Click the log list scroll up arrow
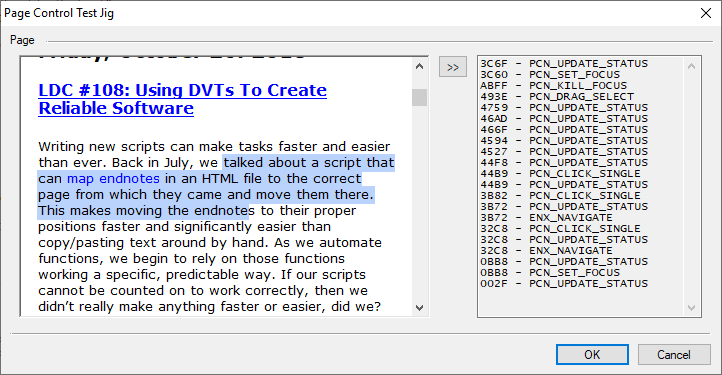Viewport: 722px width, 375px height. (691, 66)
